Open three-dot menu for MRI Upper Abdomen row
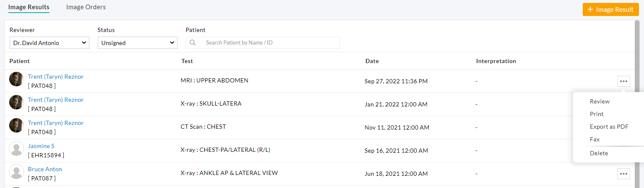Image resolution: width=644 pixels, height=188 pixels. click(x=623, y=81)
